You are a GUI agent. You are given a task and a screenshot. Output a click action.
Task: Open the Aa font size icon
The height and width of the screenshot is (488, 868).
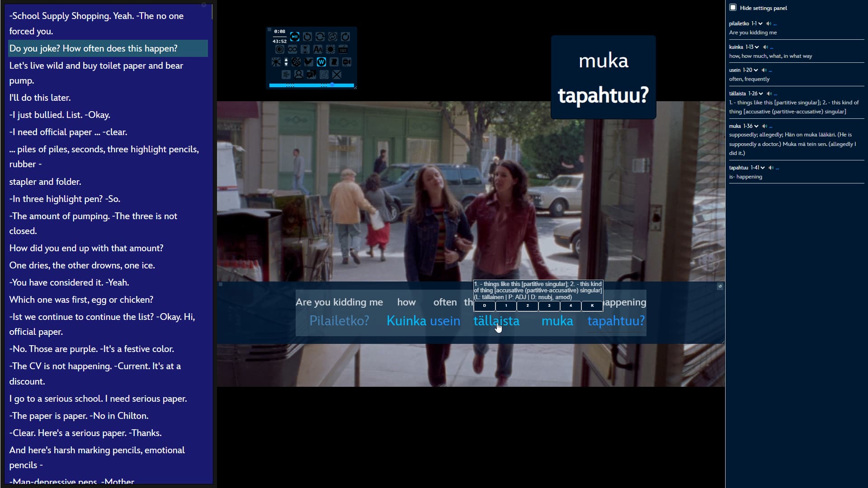(318, 49)
